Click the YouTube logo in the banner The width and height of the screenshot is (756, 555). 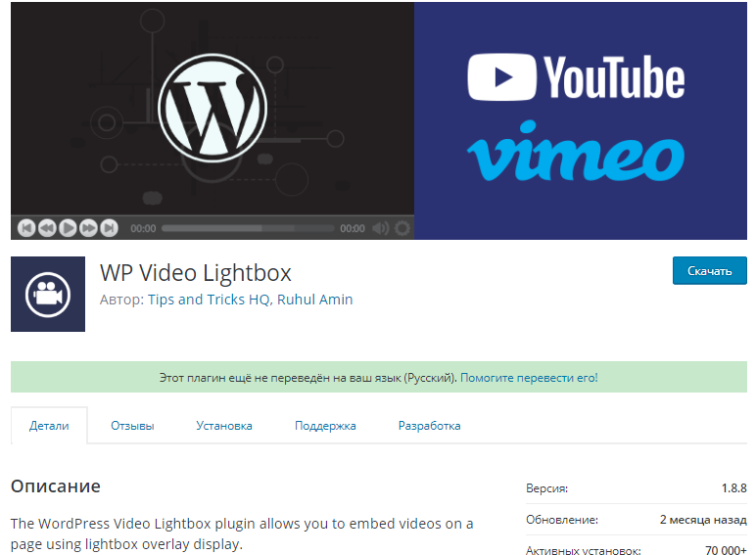(576, 77)
